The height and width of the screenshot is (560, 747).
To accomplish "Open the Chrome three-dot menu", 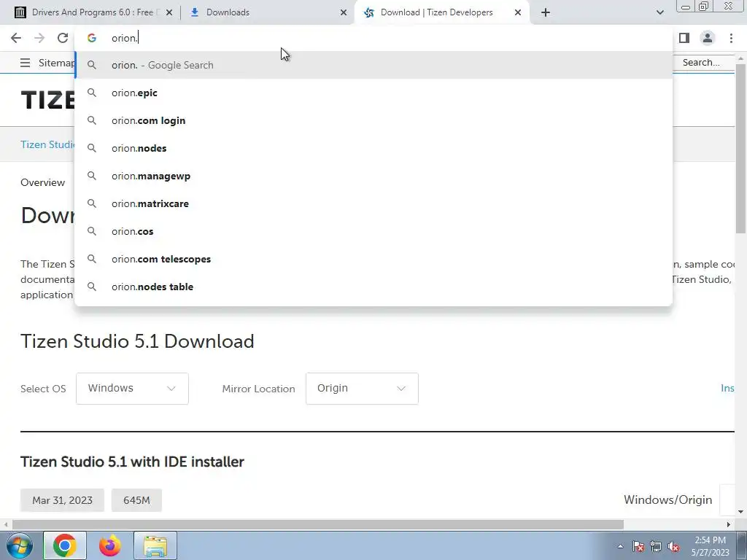I will pos(731,38).
